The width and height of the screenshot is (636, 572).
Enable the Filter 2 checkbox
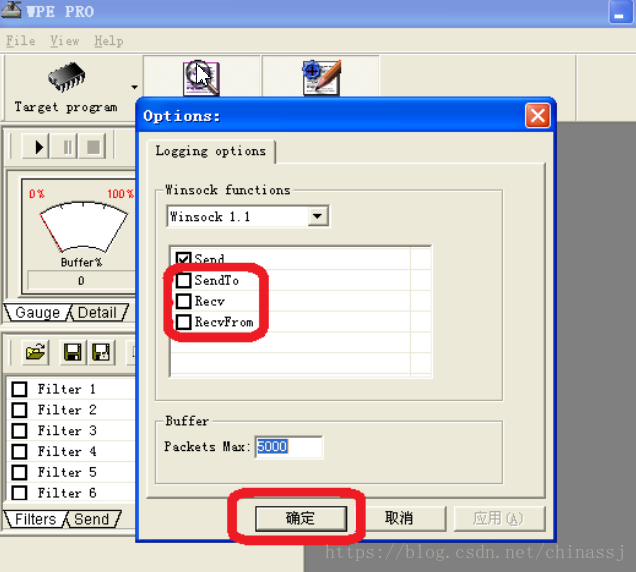click(19, 410)
